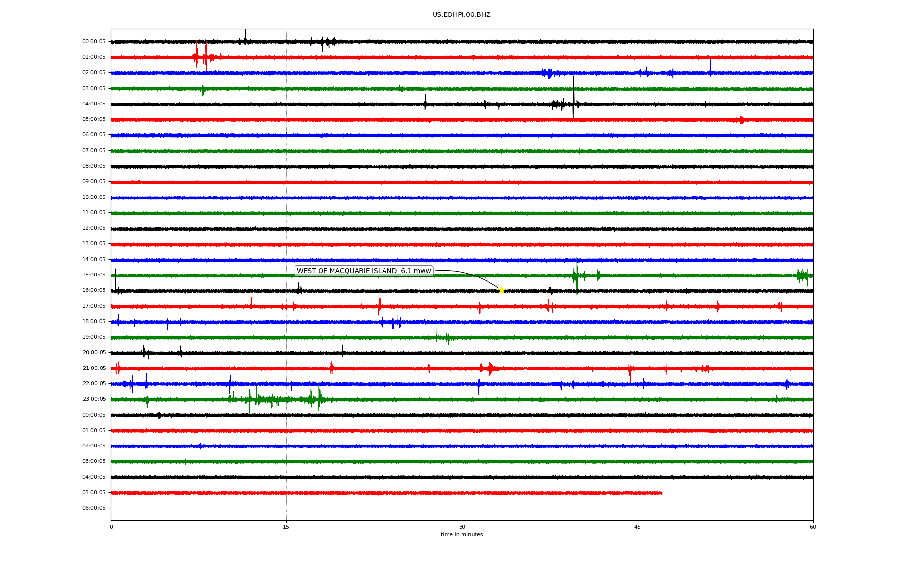Select the 20:00:05 time label
The width and height of the screenshot is (924, 578).
[94, 352]
